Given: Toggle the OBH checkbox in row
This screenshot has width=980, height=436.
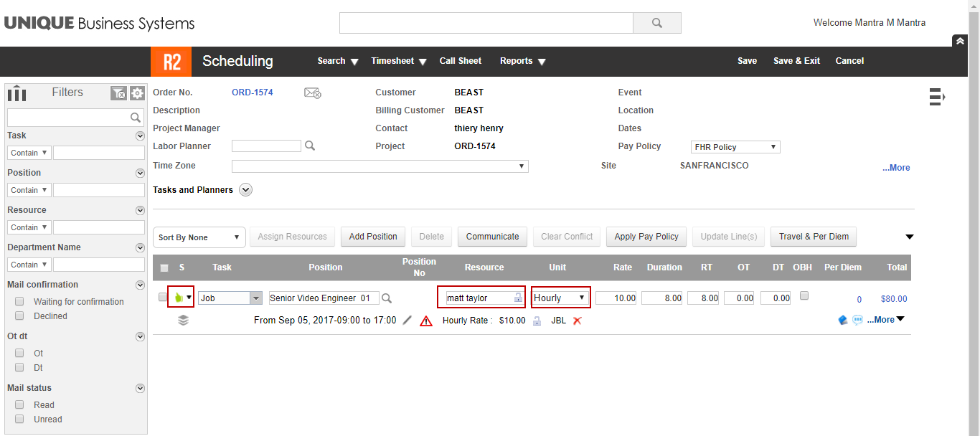Looking at the screenshot, I should (x=804, y=295).
